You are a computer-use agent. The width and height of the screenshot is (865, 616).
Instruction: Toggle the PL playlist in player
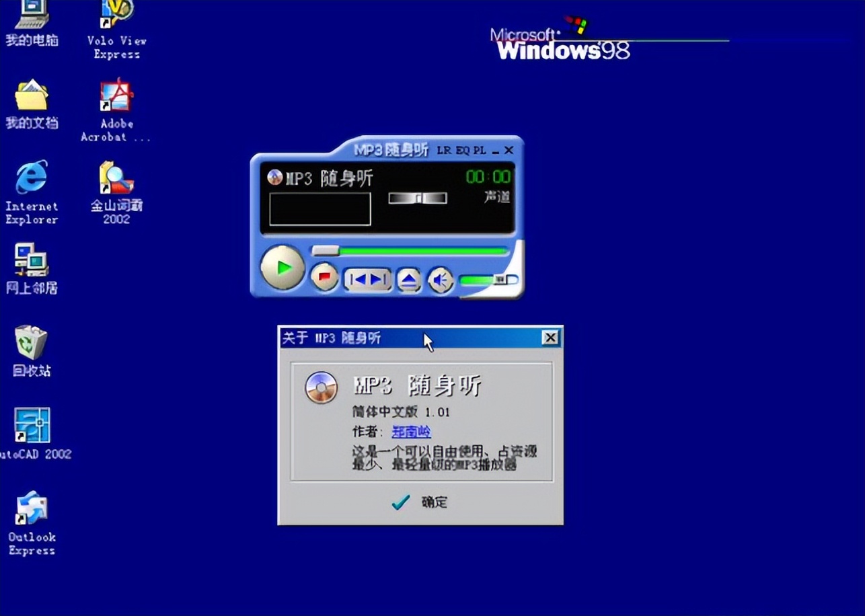click(479, 151)
